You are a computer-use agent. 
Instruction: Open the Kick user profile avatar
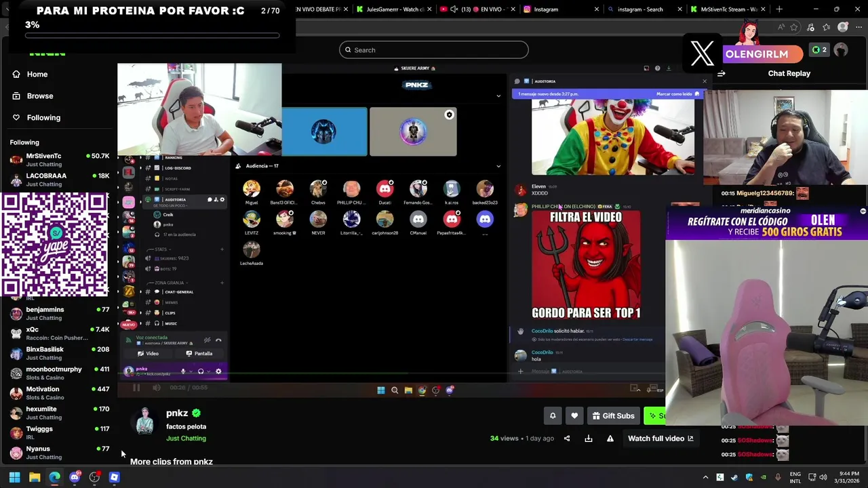click(841, 50)
